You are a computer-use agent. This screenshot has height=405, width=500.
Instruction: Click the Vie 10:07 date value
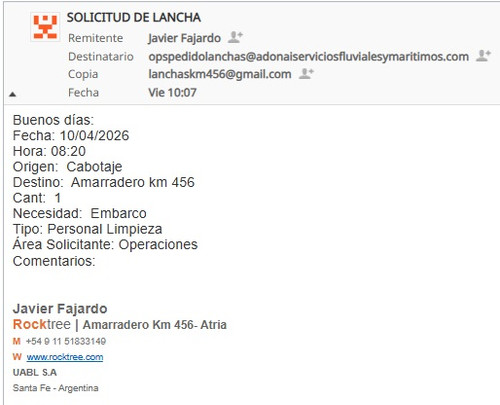(172, 92)
